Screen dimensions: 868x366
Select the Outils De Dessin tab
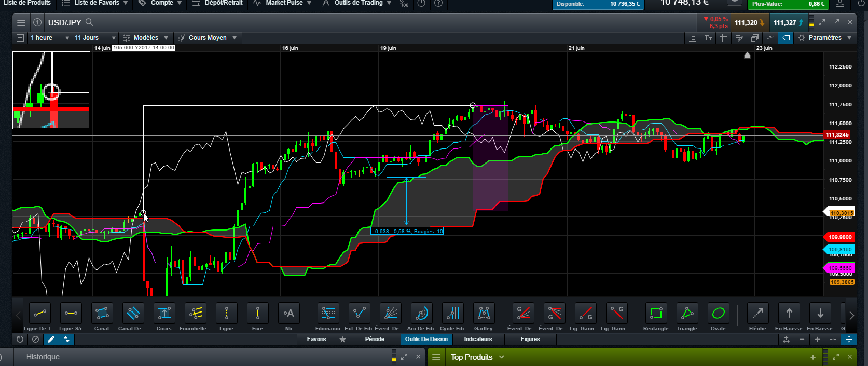point(426,340)
